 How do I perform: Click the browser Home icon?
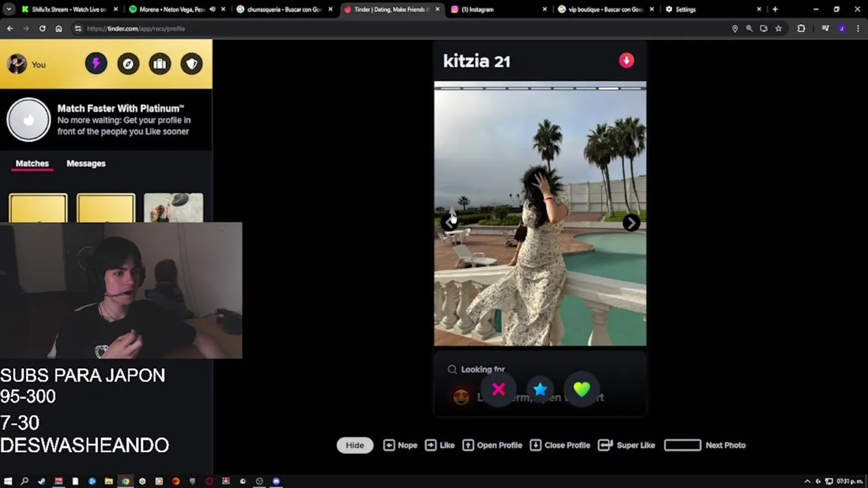pos(59,28)
